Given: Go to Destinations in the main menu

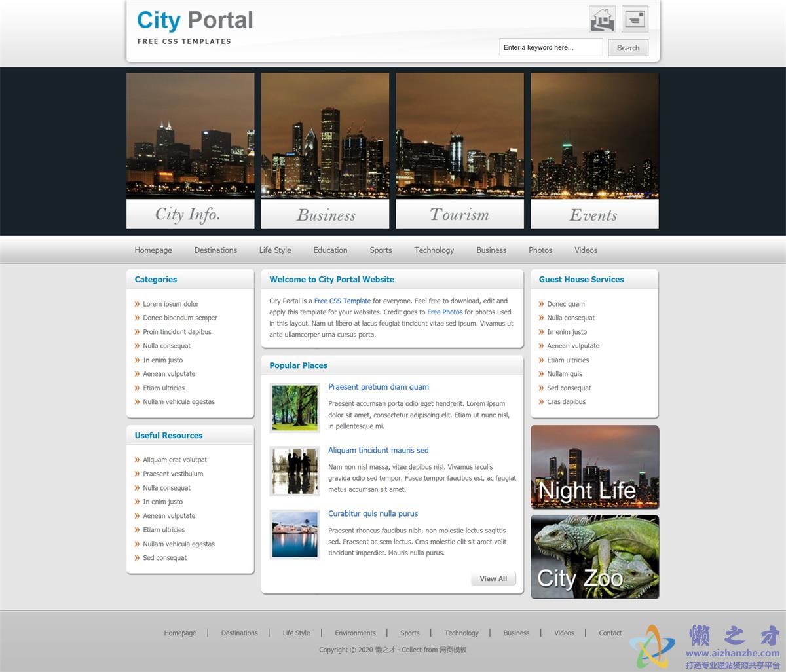Looking at the screenshot, I should [x=215, y=250].
